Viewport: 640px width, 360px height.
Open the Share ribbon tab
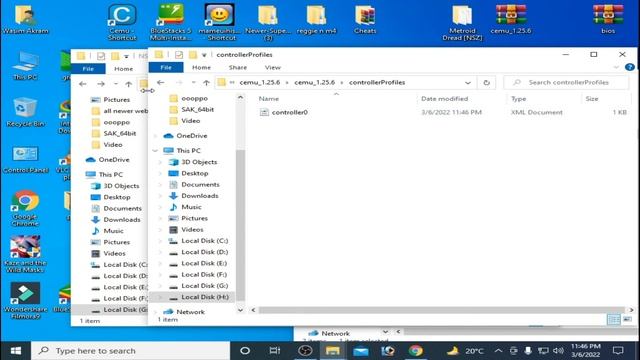pyautogui.click(x=238, y=67)
